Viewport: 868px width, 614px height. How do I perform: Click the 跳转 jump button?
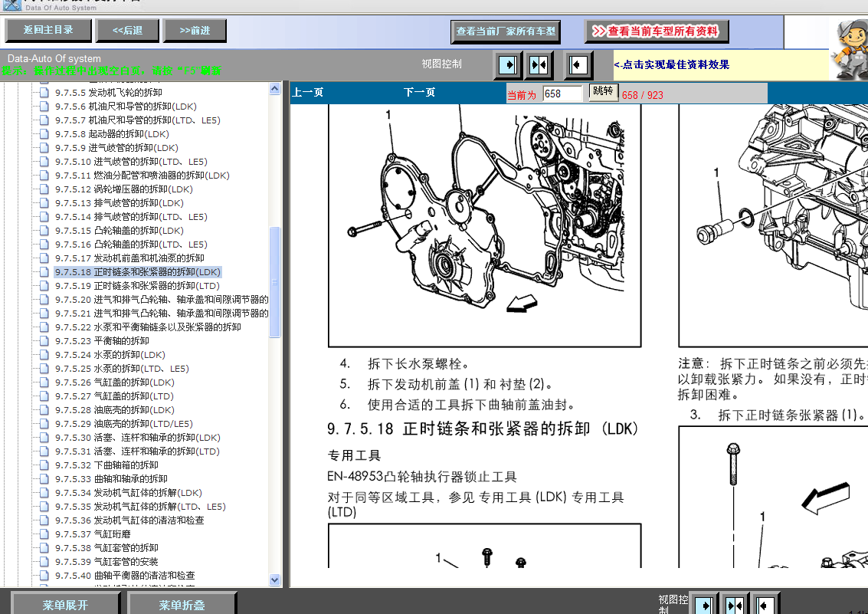coord(603,91)
